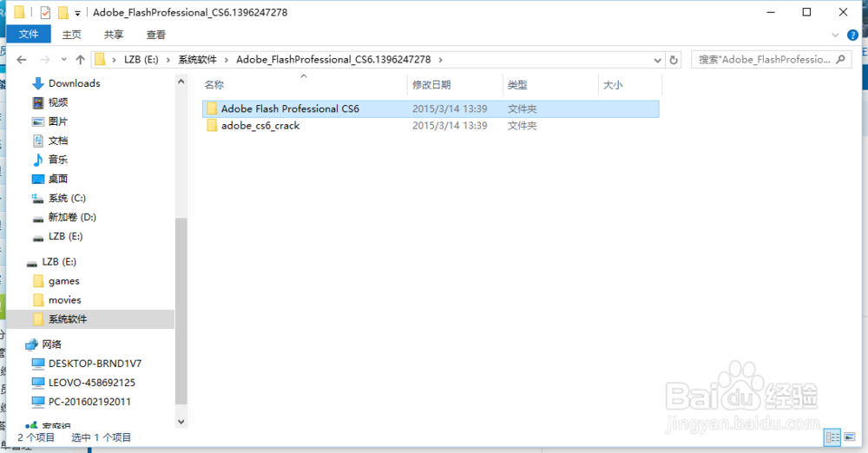Click the PC-201602192011 computer icon

37,402
